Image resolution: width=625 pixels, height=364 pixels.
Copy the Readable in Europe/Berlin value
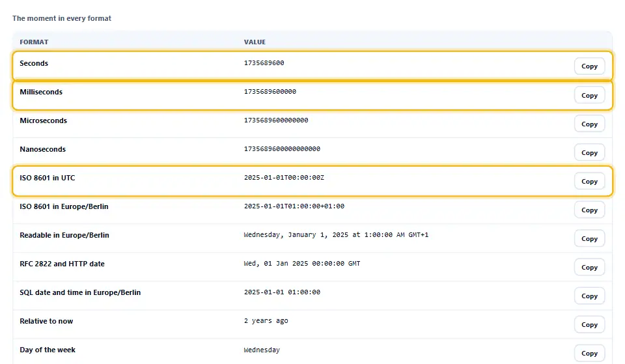589,239
